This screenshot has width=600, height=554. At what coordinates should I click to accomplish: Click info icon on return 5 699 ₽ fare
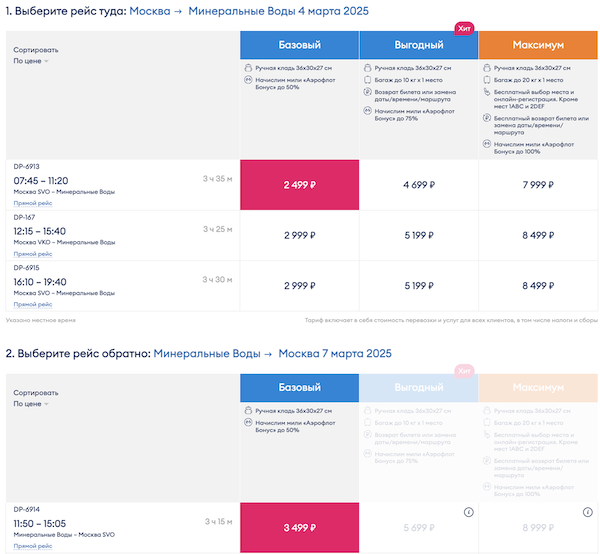[x=468, y=512]
